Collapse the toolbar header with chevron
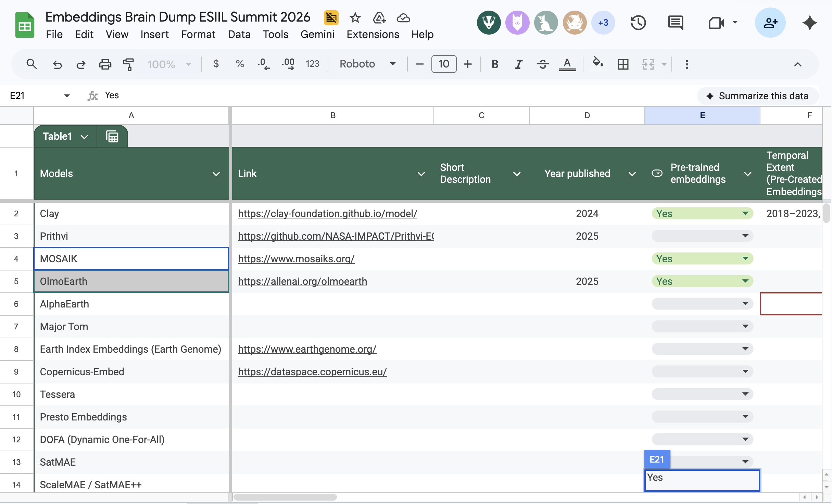The height and width of the screenshot is (504, 832). [x=798, y=64]
